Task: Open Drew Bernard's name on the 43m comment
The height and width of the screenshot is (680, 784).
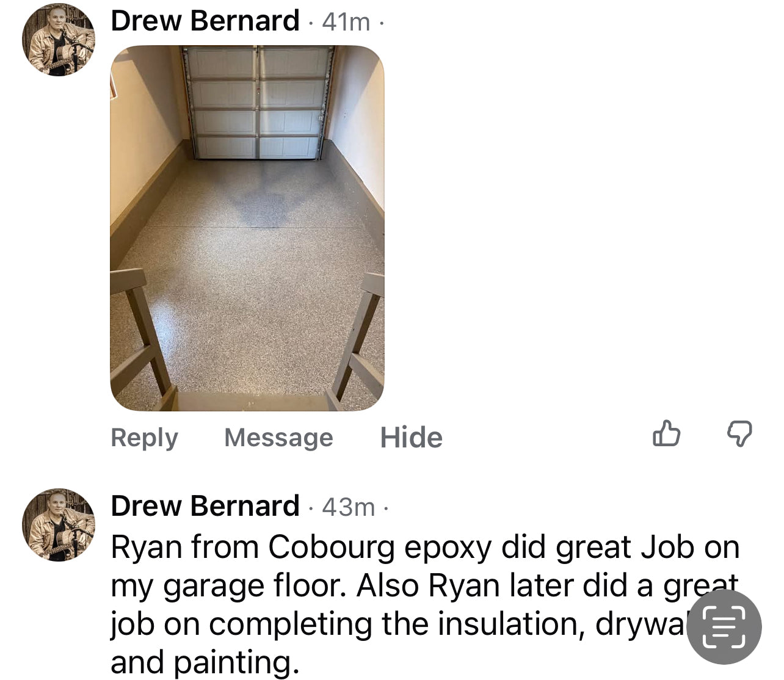Action: (205, 506)
